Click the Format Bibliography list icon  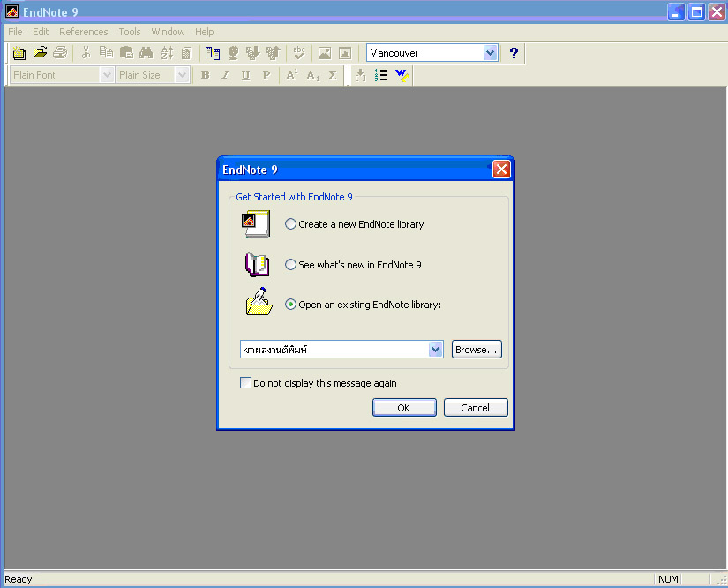(381, 75)
